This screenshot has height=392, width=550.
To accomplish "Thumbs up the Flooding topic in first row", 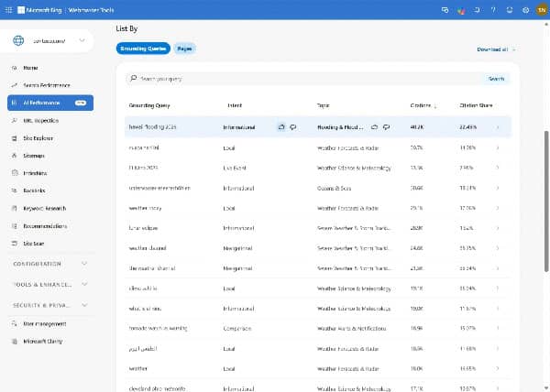I will click(374, 127).
